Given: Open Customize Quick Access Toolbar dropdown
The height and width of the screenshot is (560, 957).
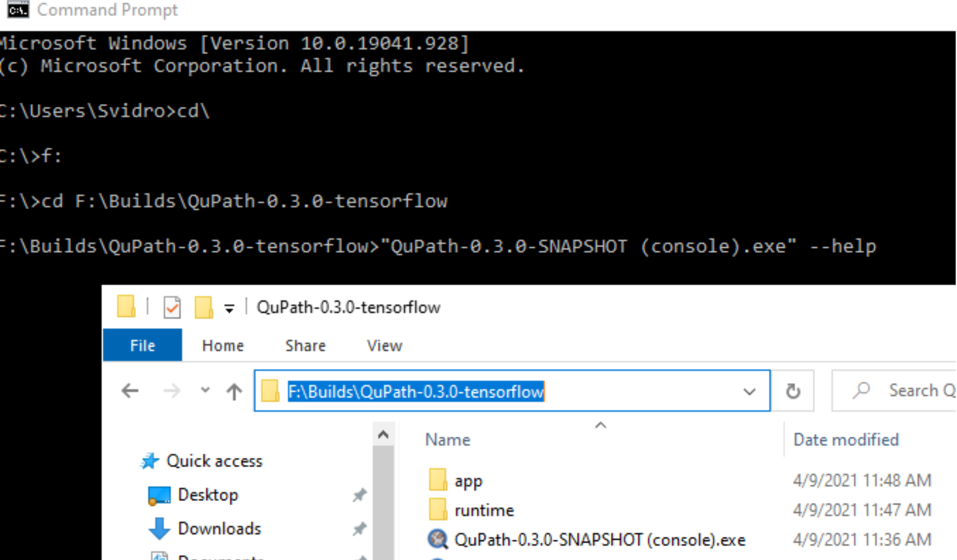Looking at the screenshot, I should click(229, 308).
